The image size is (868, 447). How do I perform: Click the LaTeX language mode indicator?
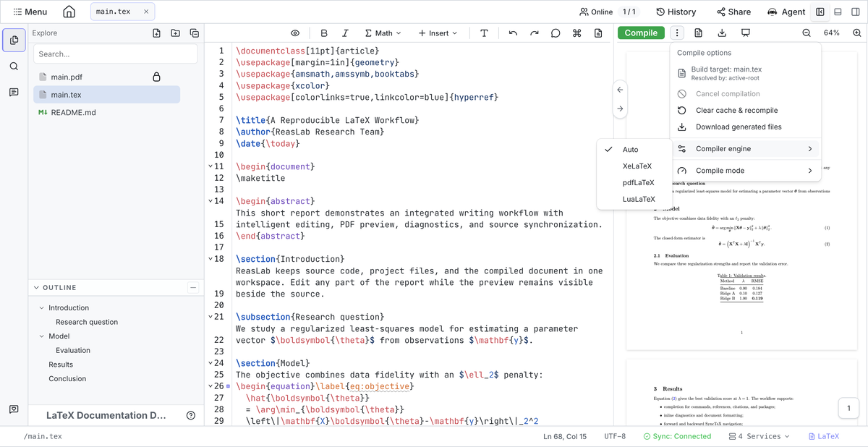click(824, 436)
